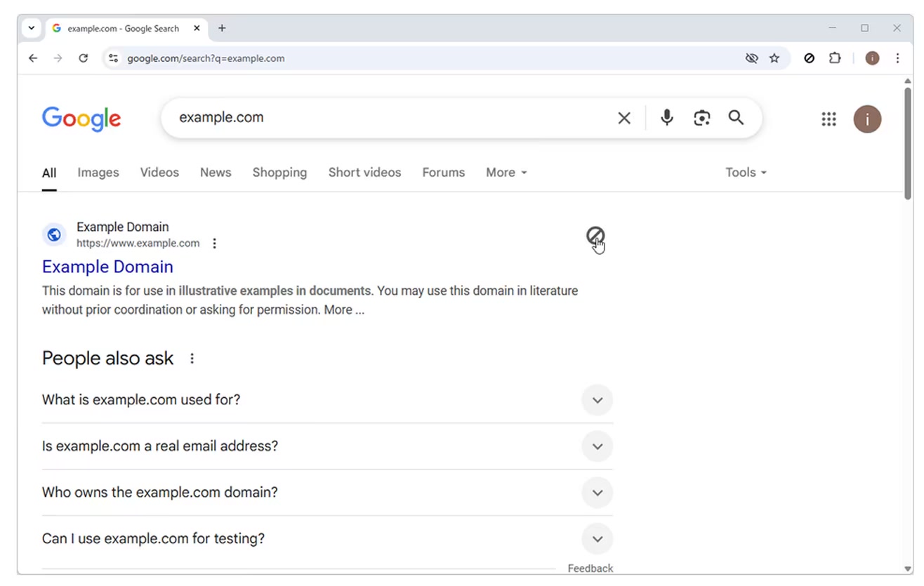The image size is (924, 586).
Task: Click the browser address bar URL
Action: [206, 58]
